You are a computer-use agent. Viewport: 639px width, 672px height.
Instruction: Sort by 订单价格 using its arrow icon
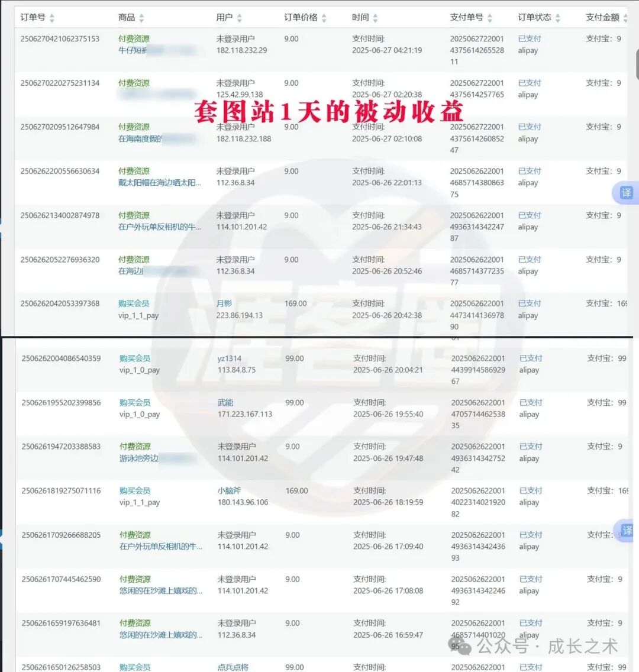click(x=324, y=18)
